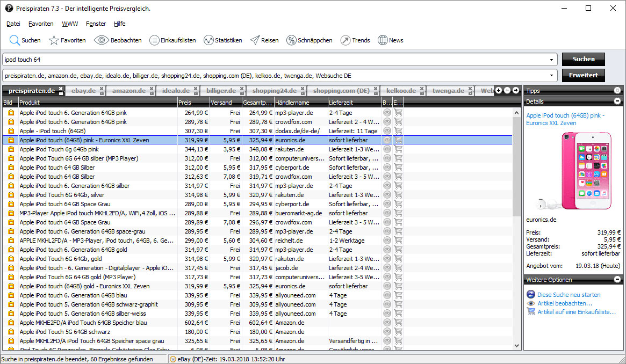Click the pink iPod product thumbnail
The height and width of the screenshot is (364, 626).
tap(574, 172)
